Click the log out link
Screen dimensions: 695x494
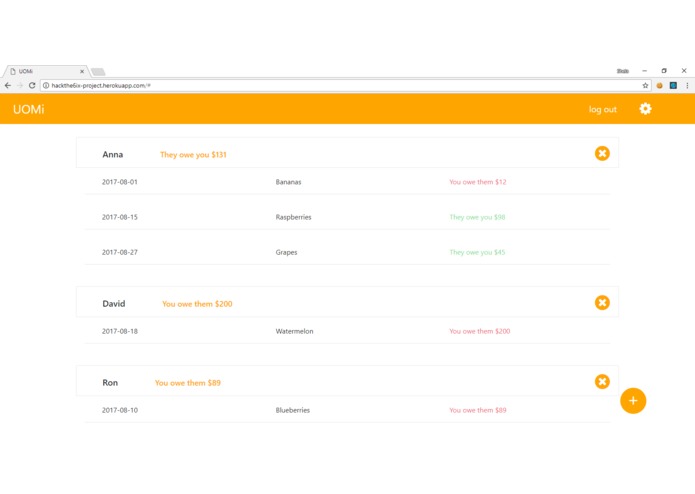coord(602,109)
